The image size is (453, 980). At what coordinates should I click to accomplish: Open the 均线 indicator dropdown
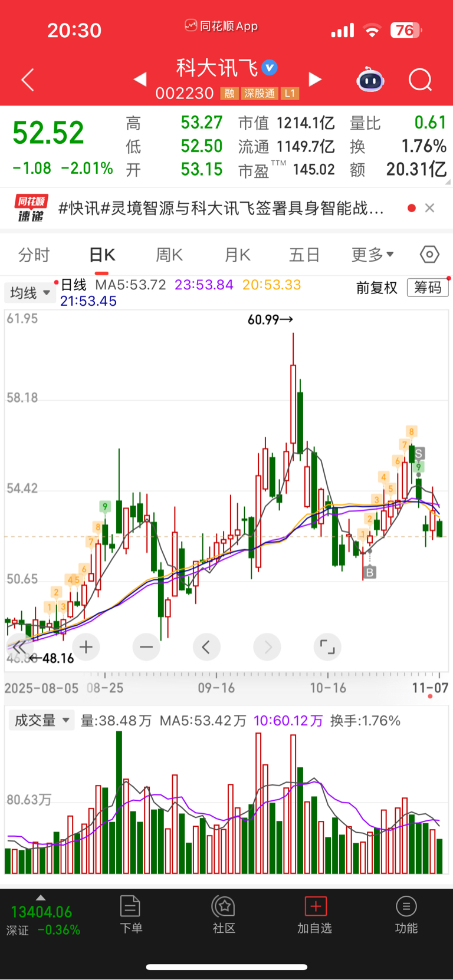[29, 293]
